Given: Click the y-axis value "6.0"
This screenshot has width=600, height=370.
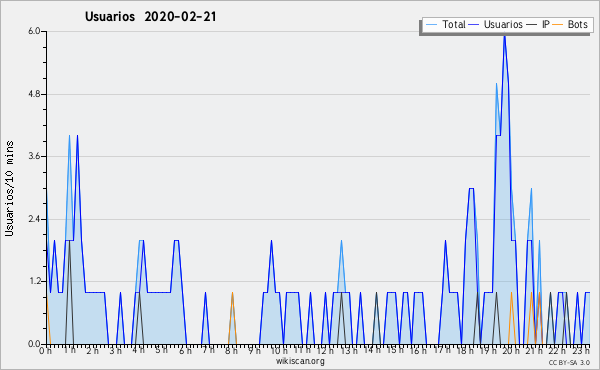Looking at the screenshot, I should point(34,31).
